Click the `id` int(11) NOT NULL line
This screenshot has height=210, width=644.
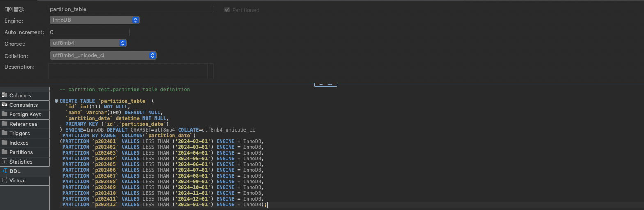point(98,106)
